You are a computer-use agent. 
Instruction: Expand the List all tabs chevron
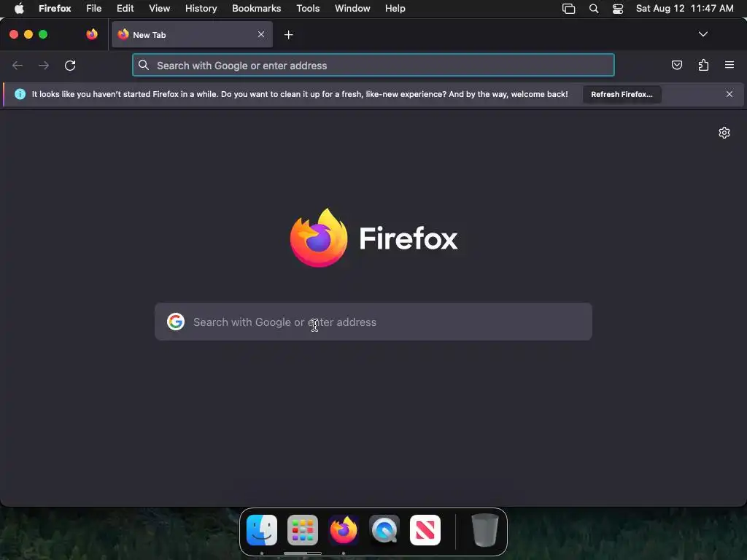point(703,34)
